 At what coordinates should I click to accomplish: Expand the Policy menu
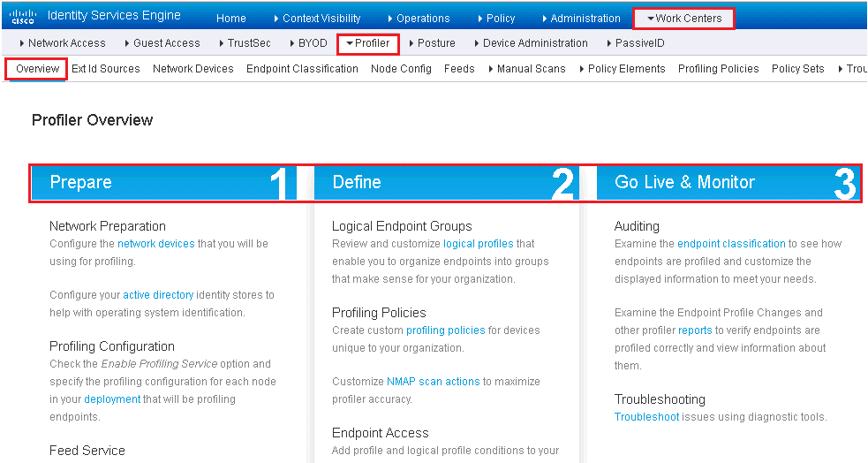(496, 19)
